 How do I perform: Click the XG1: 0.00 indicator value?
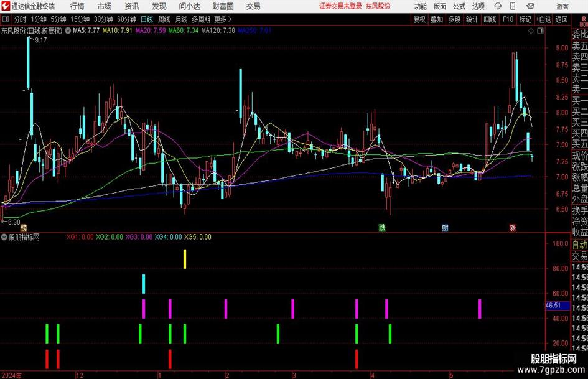click(80, 237)
